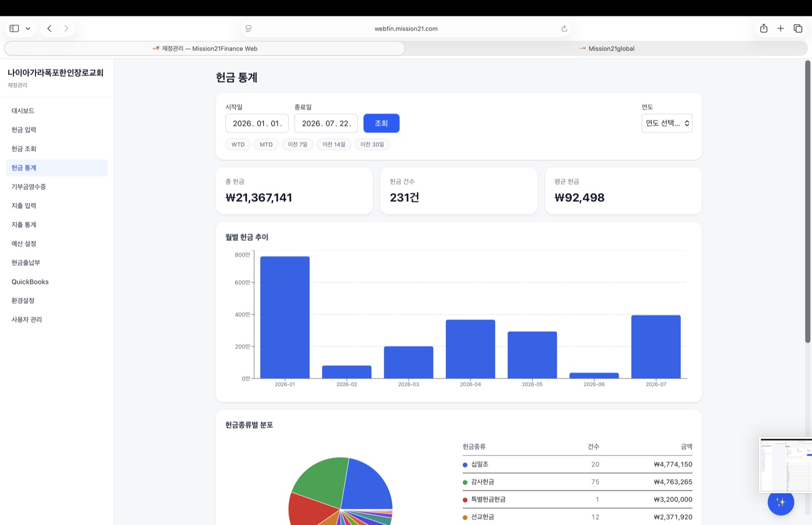The image size is (812, 525).
Task: Go forward with the forward arrow
Action: 66,28
